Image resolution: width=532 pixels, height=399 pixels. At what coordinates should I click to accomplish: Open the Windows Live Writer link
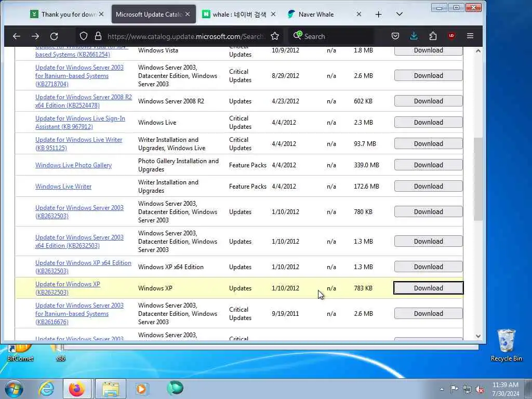[x=63, y=187]
